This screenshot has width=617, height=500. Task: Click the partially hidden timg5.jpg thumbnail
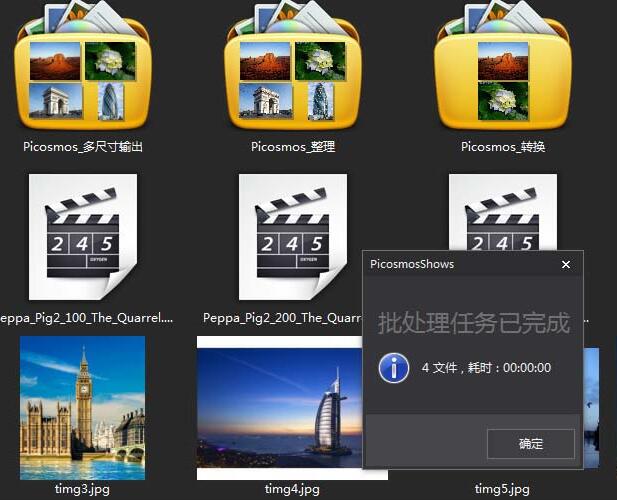pos(591,410)
